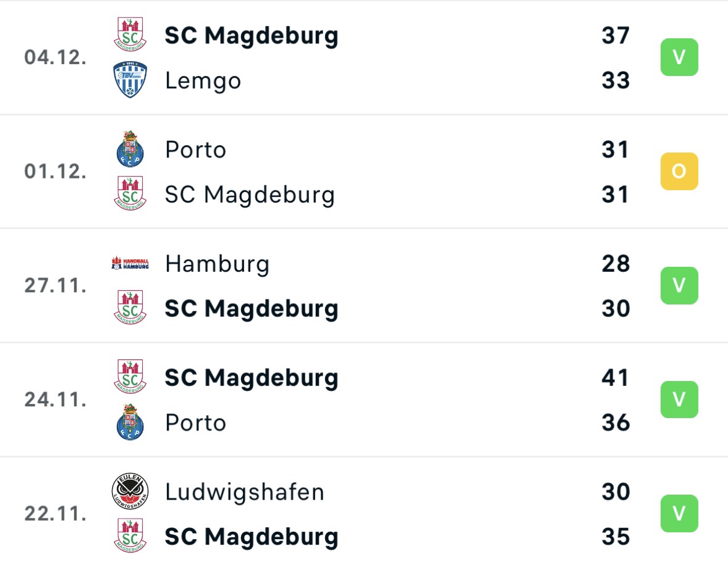This screenshot has height=570, width=728.
Task: Select the 01.12. match date
Action: 56,171
